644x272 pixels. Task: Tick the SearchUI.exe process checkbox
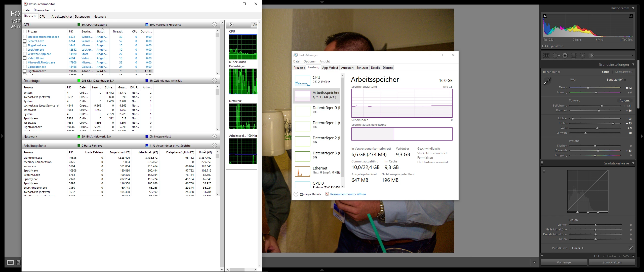click(x=25, y=41)
